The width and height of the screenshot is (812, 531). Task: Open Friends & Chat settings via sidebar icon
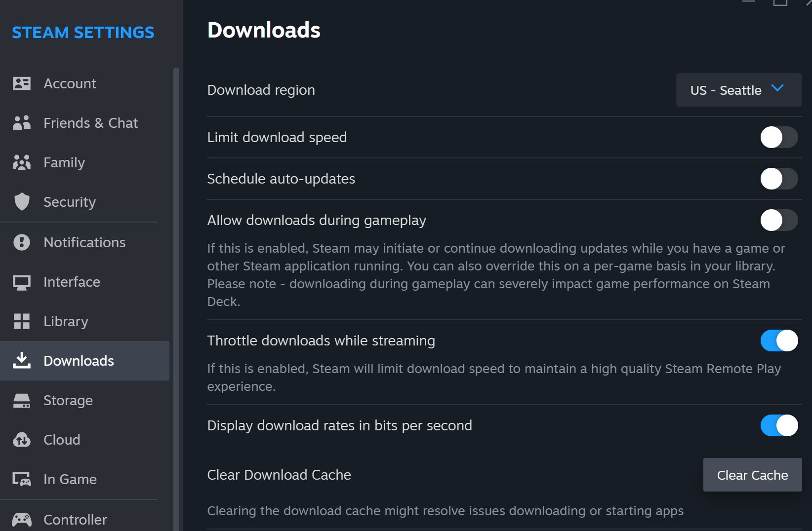22,123
